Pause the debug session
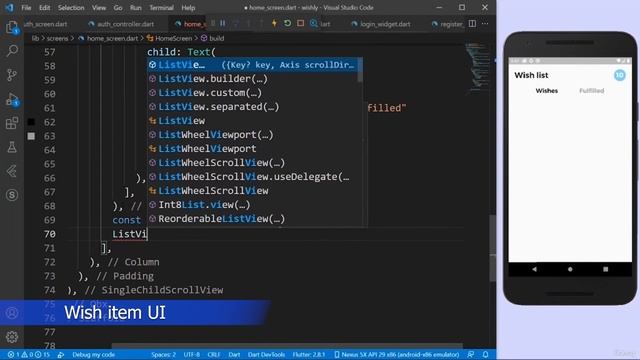This screenshot has width=640, height=360. pyautogui.click(x=222, y=24)
